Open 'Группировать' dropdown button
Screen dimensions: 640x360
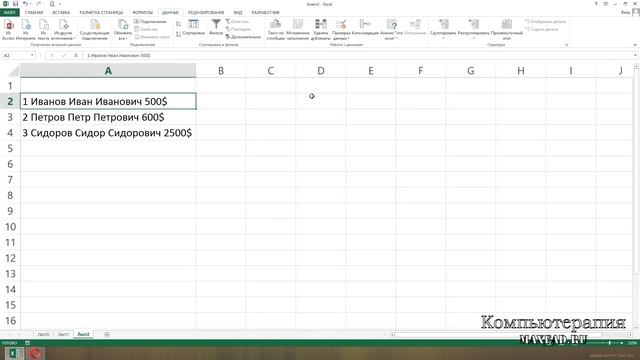[443, 30]
